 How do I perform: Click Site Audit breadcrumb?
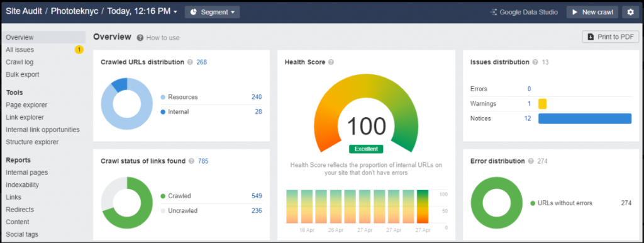[24, 11]
